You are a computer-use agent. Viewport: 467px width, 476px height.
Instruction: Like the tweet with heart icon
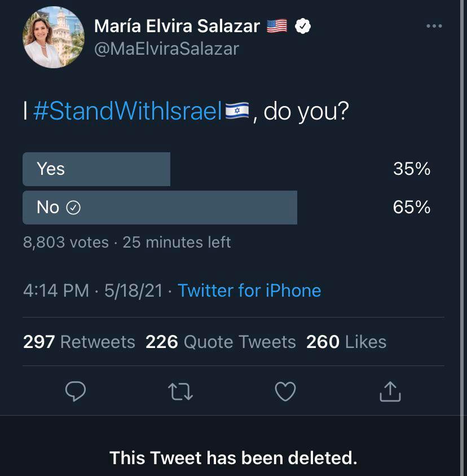click(285, 391)
